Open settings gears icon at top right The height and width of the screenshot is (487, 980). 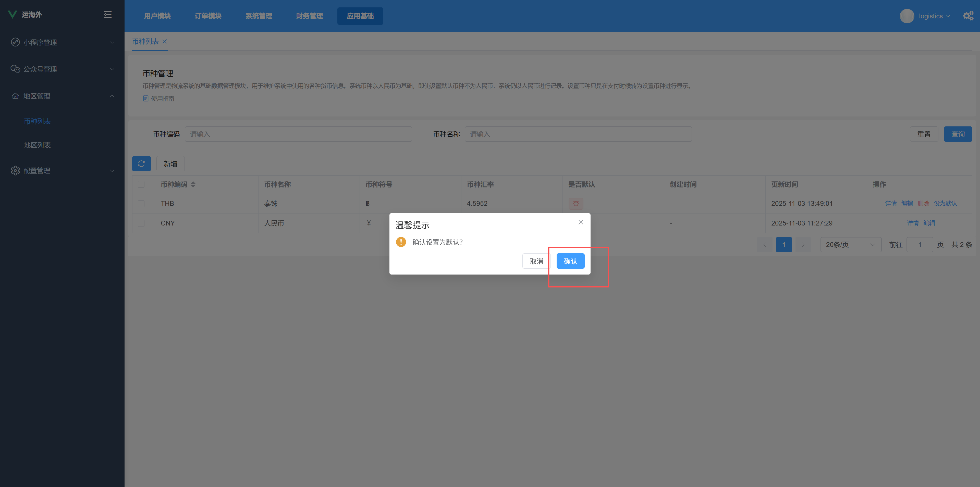point(968,16)
